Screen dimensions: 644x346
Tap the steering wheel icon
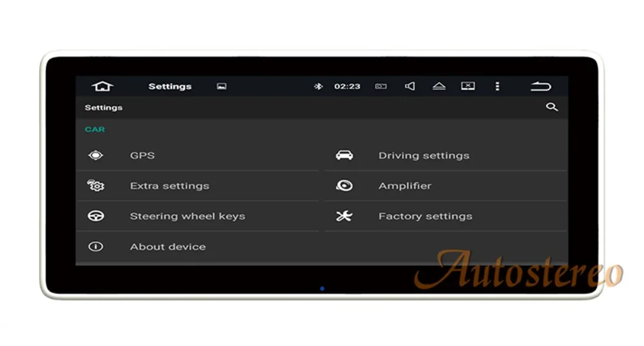96,216
